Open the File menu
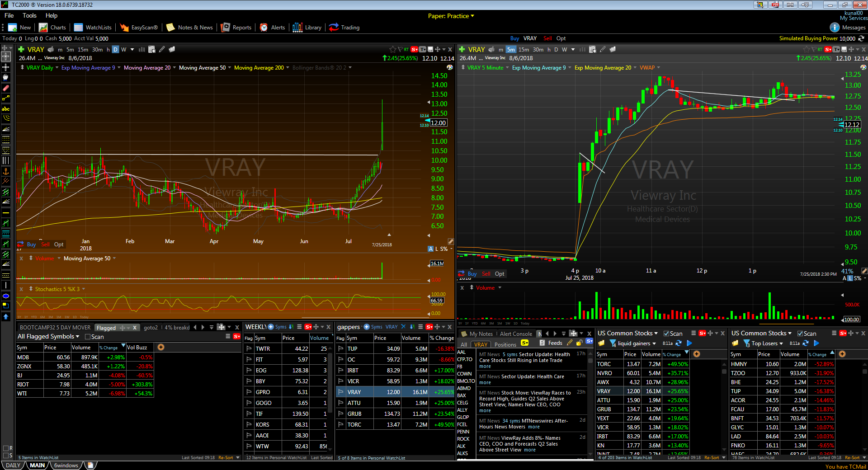 click(9, 15)
